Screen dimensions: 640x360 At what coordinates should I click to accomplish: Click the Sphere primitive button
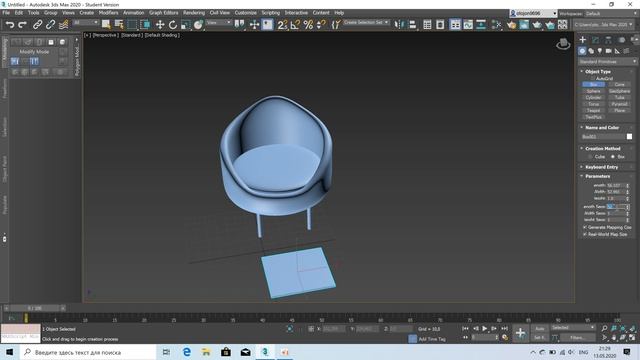[x=593, y=91]
